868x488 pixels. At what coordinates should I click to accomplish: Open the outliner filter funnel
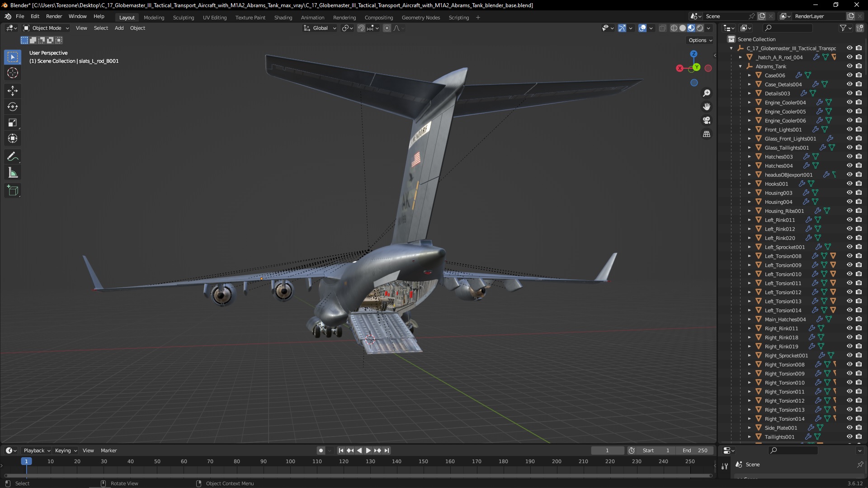point(843,28)
